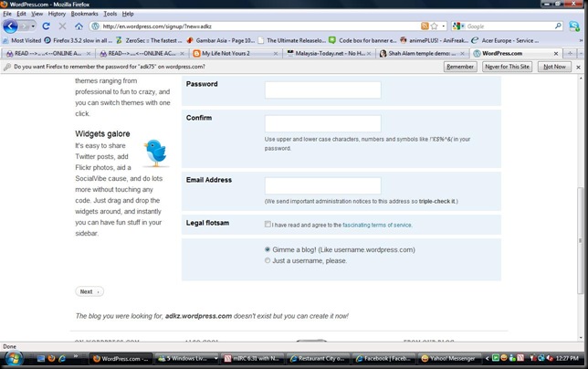This screenshot has width=588, height=369.
Task: Click inside the Confirm password field
Action: [x=323, y=123]
